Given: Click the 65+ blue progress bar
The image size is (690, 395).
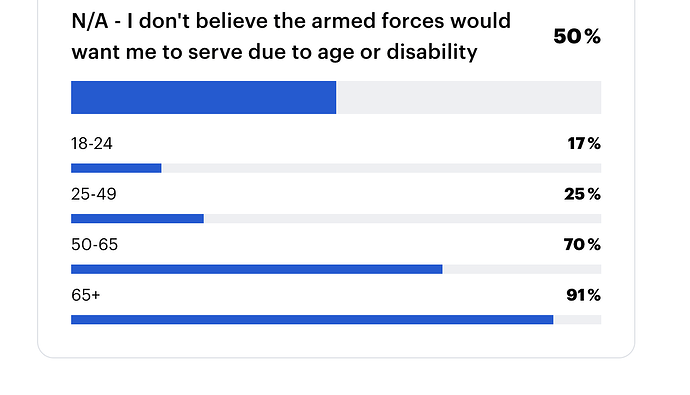Looking at the screenshot, I should (x=312, y=320).
